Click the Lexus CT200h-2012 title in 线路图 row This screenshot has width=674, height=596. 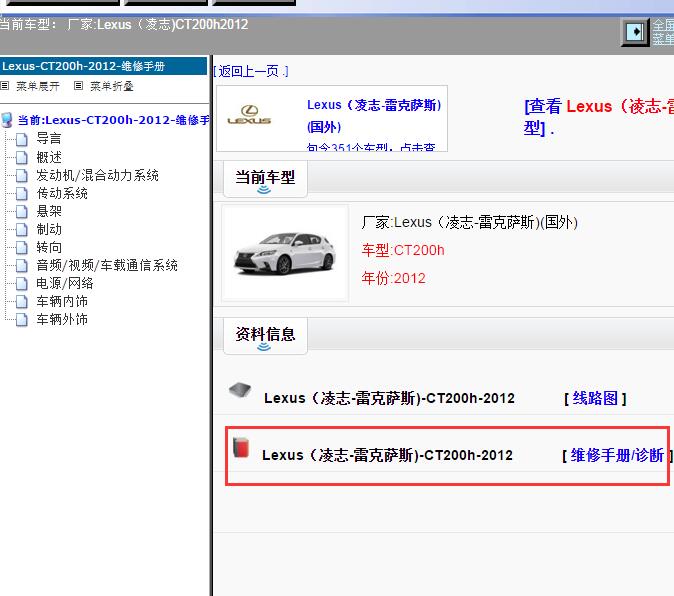click(x=389, y=398)
